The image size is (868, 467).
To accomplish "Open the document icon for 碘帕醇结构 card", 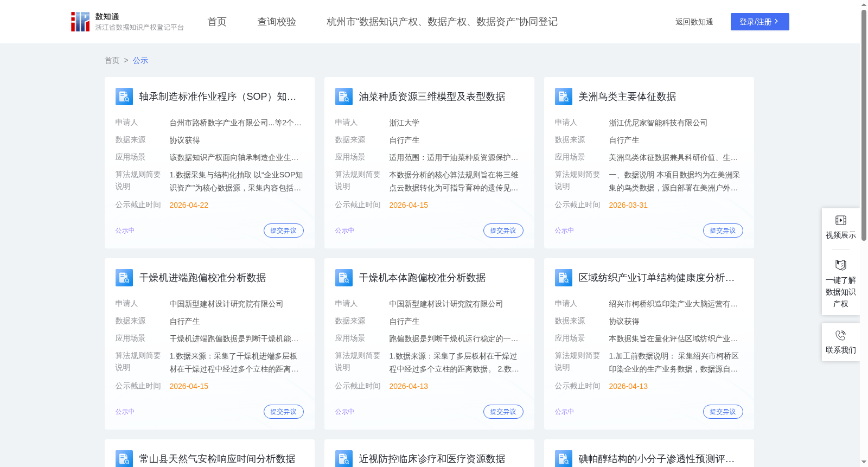I will (564, 458).
